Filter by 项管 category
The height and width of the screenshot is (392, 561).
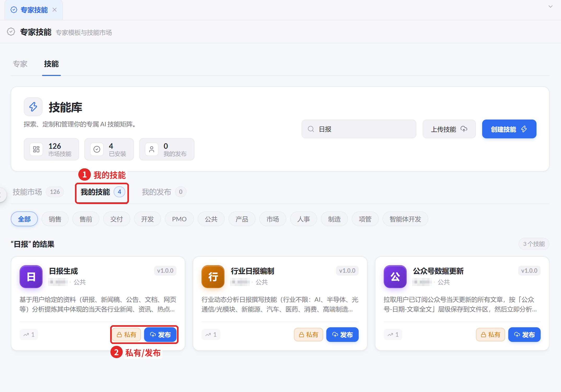click(x=365, y=219)
